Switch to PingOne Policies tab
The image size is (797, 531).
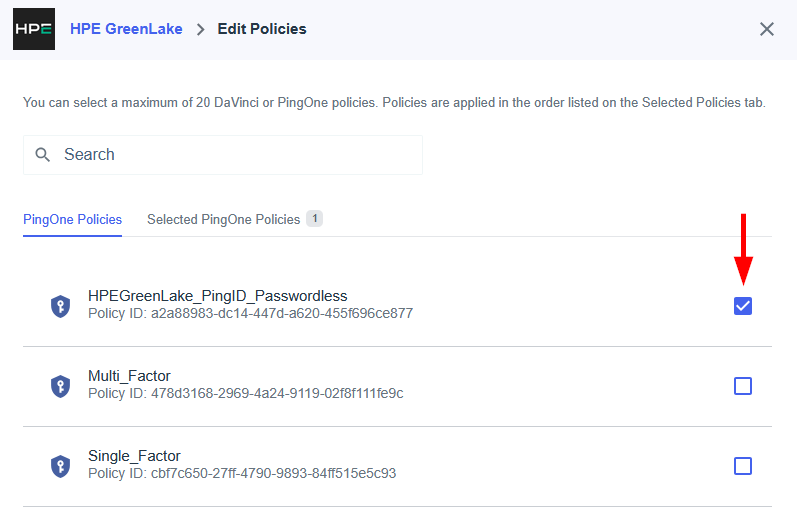72,219
